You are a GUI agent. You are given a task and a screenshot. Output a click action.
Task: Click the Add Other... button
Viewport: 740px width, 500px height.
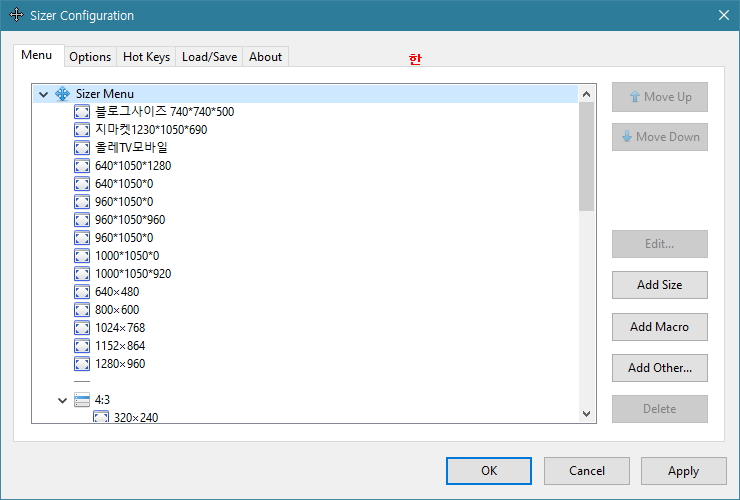tap(660, 368)
